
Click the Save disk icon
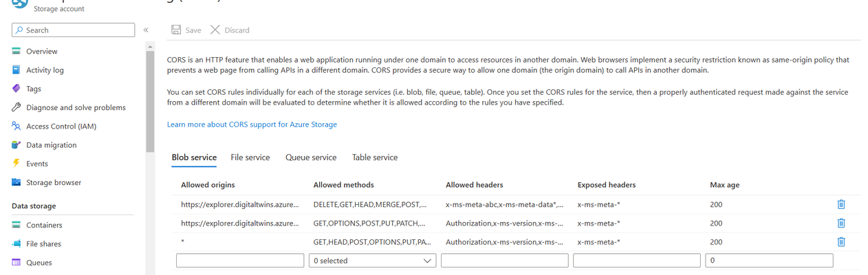point(176,30)
